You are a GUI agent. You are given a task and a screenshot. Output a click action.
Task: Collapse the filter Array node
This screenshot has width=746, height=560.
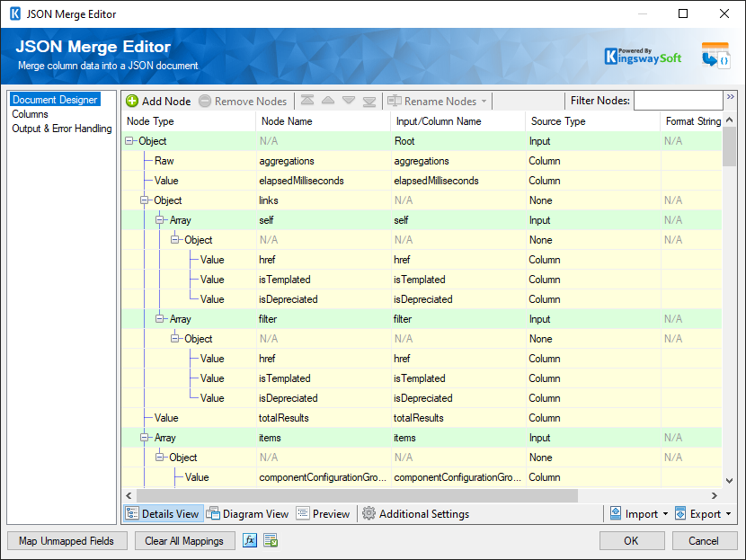click(x=161, y=319)
